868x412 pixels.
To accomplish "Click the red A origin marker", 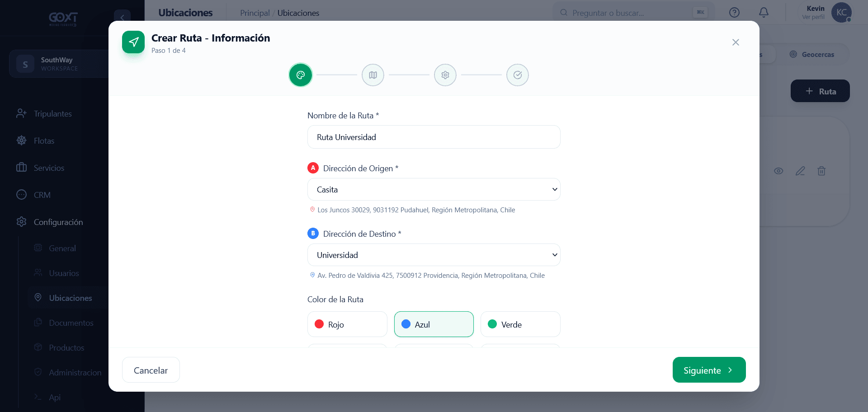I will [x=313, y=168].
